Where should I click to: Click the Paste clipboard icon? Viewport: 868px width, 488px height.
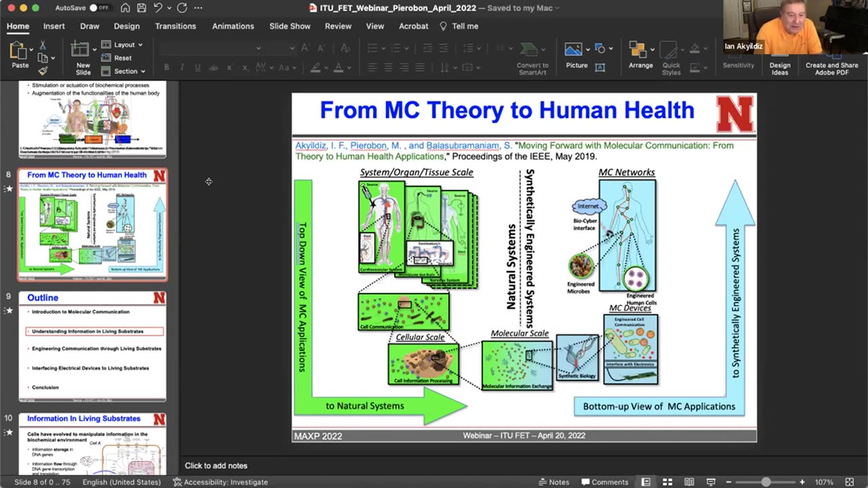pos(19,50)
